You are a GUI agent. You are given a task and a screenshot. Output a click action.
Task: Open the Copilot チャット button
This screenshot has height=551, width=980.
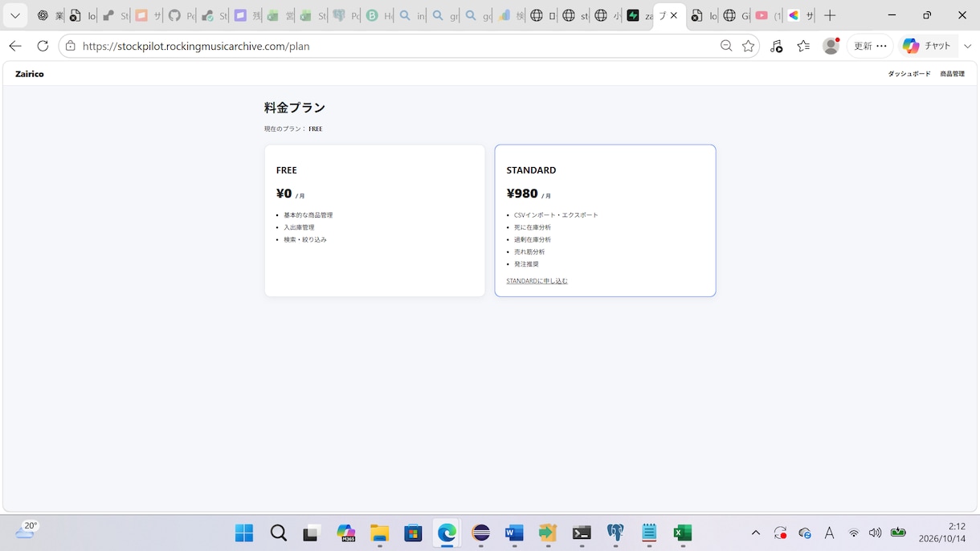coord(929,46)
